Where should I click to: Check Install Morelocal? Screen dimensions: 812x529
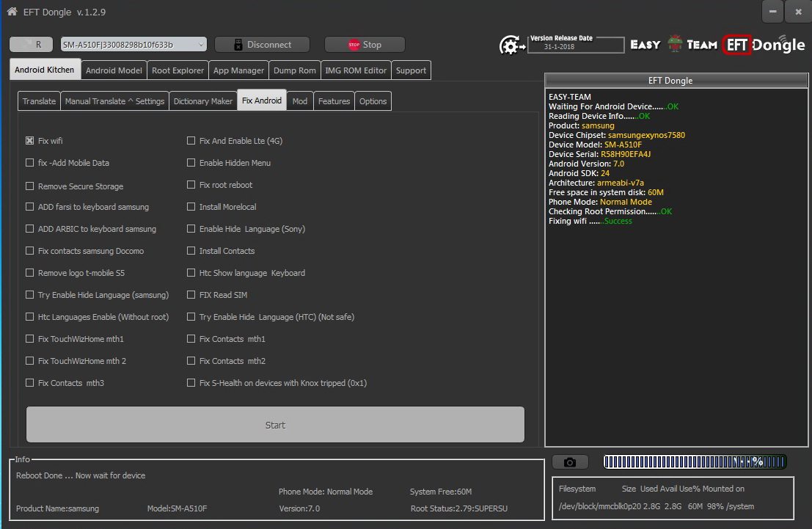(x=191, y=207)
